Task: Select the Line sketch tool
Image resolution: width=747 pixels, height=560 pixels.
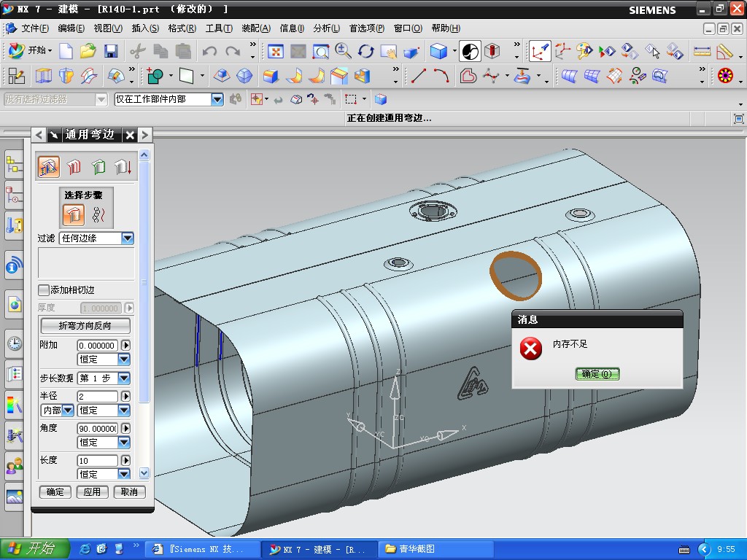Action: (x=418, y=76)
